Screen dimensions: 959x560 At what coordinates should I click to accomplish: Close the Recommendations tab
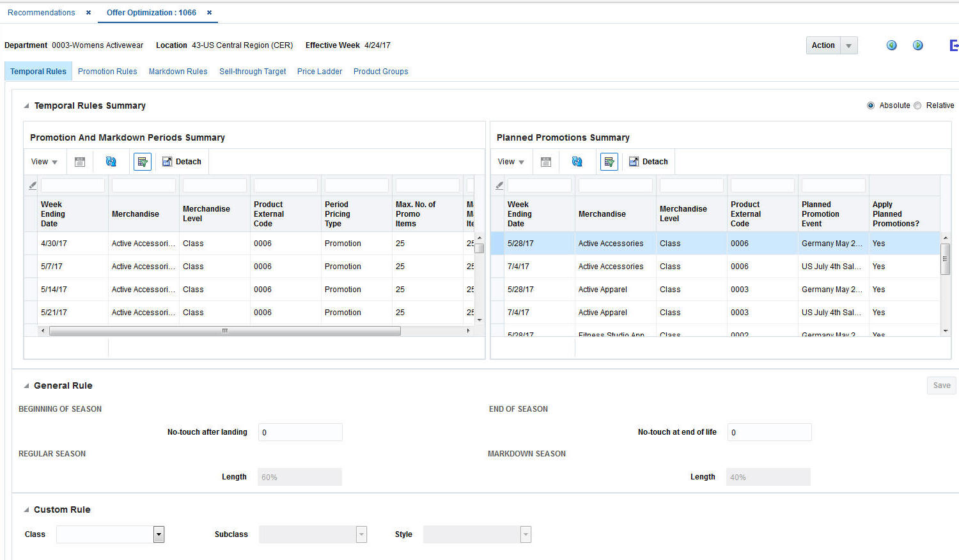(88, 13)
